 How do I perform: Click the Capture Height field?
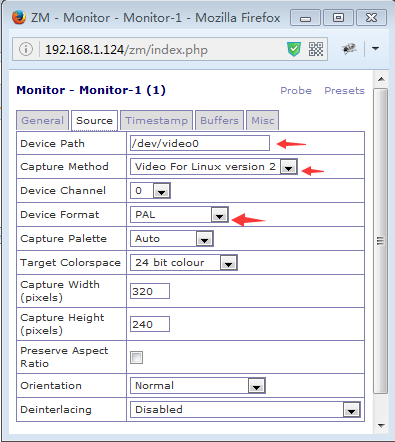[150, 324]
